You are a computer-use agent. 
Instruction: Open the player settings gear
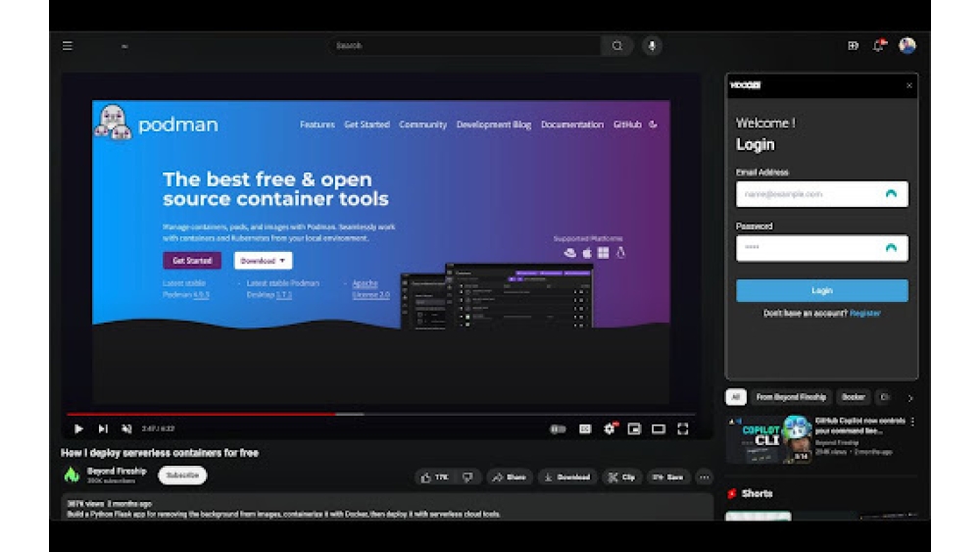click(x=610, y=428)
